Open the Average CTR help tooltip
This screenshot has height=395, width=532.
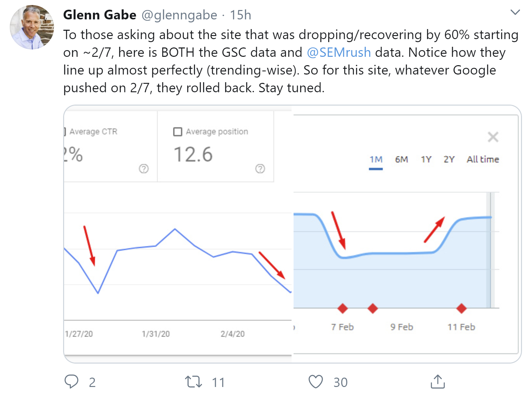click(x=143, y=169)
